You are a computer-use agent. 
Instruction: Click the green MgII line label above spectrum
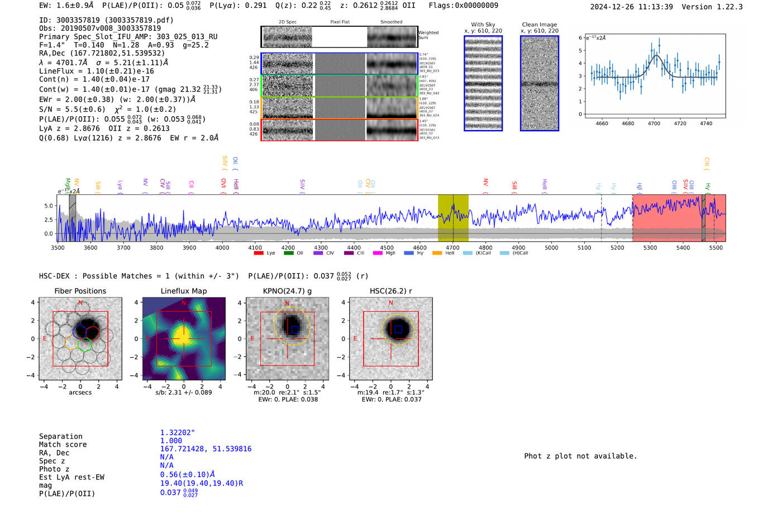[x=68, y=184]
